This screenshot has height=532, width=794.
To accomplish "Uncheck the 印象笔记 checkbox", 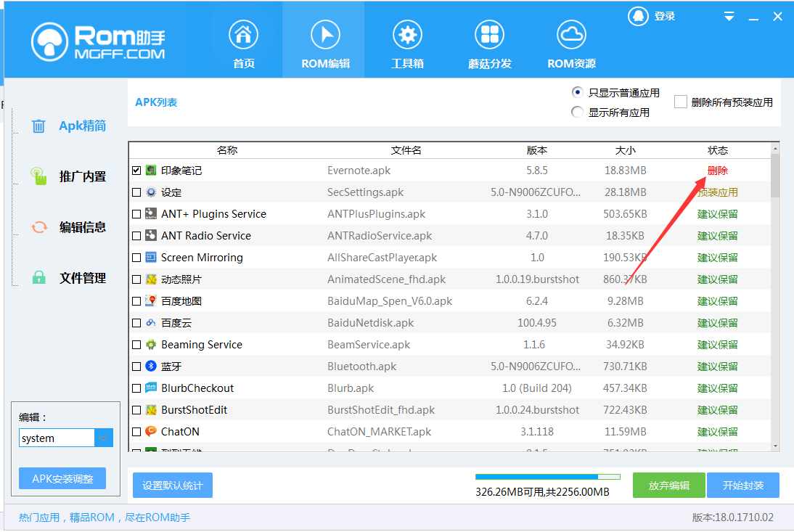I will [136, 171].
